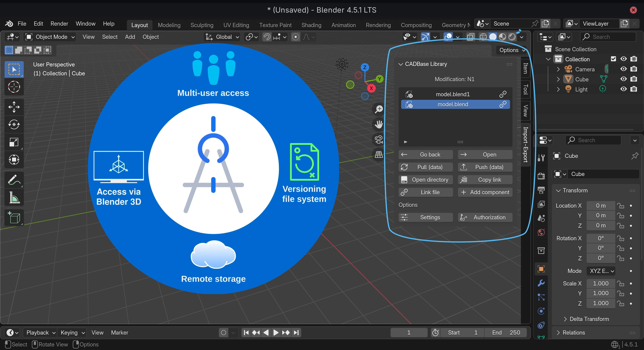Open World properties globe icon
The width and height of the screenshot is (644, 350).
(541, 232)
